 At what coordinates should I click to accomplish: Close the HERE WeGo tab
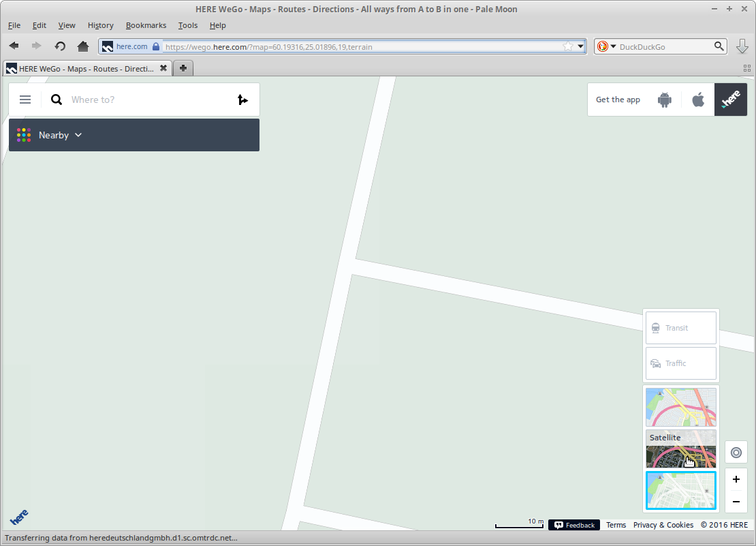click(163, 68)
